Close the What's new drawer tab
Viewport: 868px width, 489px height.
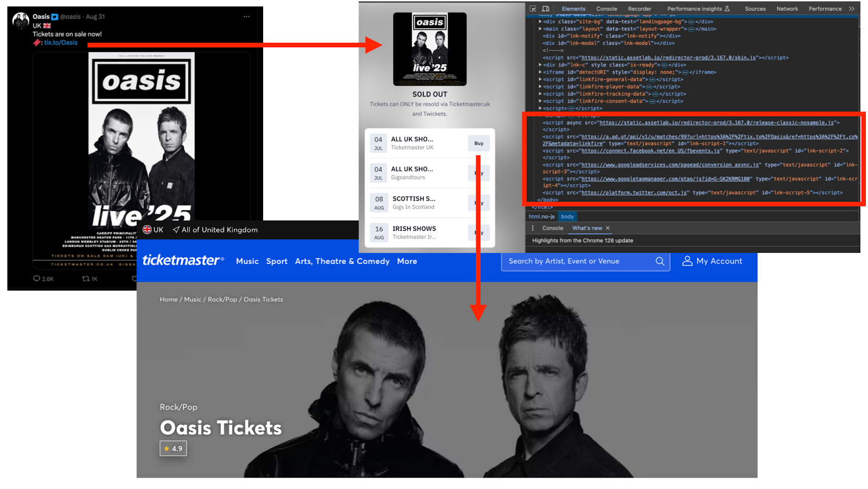608,228
